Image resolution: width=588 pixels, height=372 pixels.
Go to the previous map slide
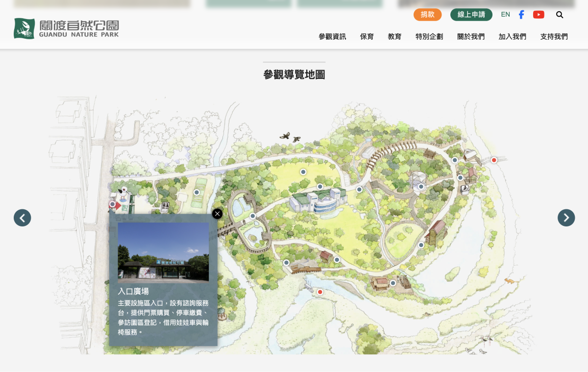tap(23, 218)
